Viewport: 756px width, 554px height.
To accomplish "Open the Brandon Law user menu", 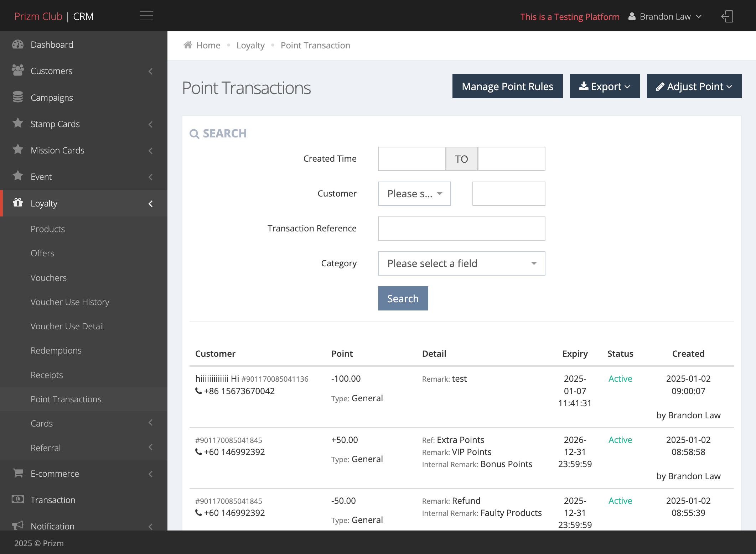I will pyautogui.click(x=665, y=17).
